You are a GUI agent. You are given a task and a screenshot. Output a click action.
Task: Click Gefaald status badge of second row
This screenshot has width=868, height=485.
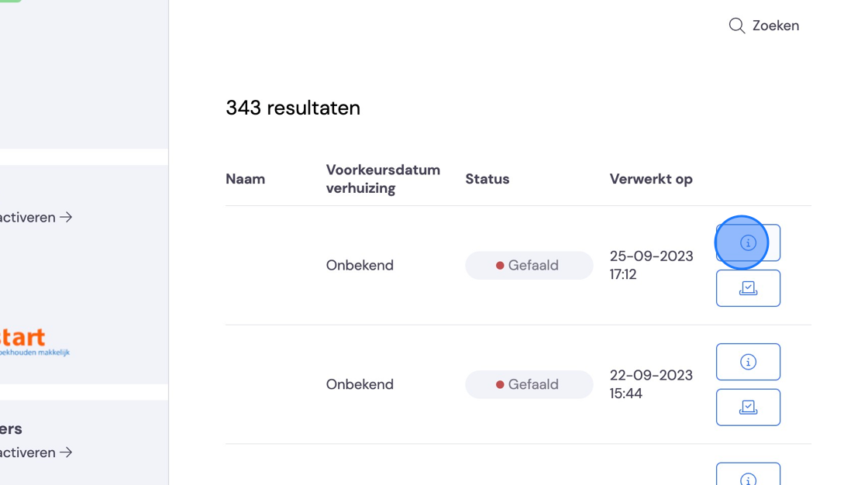click(529, 384)
